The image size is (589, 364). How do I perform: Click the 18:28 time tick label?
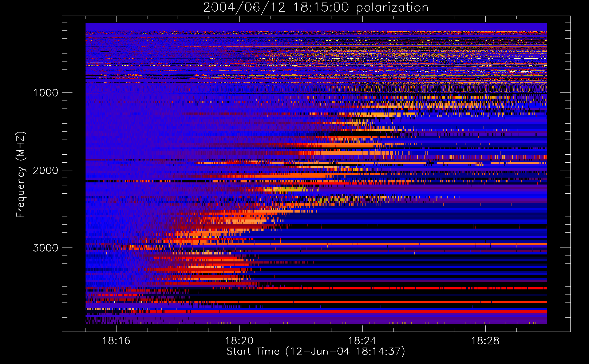point(485,341)
